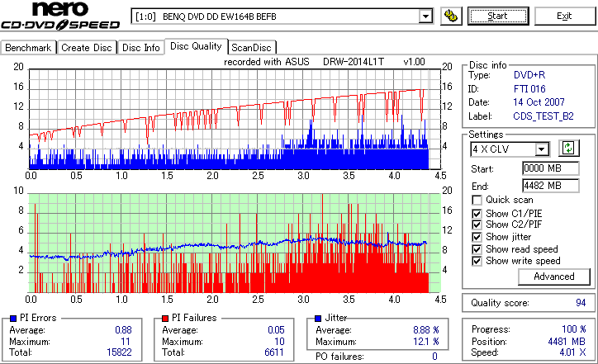598x364 pixels.
Task: Enable the Quick scan checkbox
Action: (x=477, y=200)
